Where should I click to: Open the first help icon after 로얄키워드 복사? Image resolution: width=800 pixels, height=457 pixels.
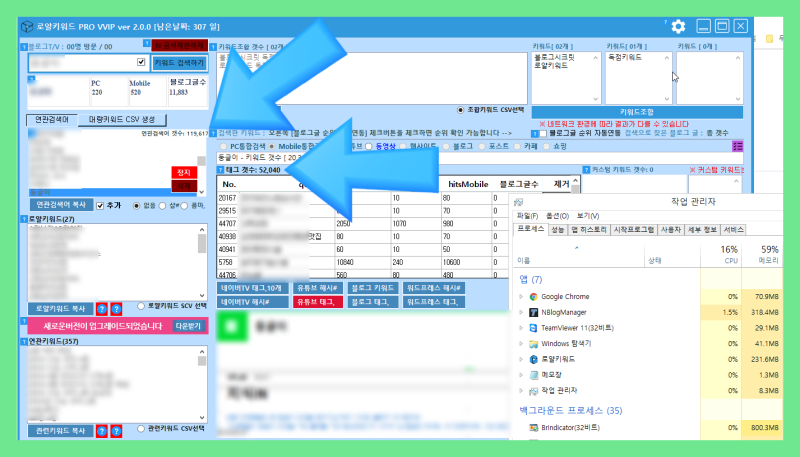[102, 309]
